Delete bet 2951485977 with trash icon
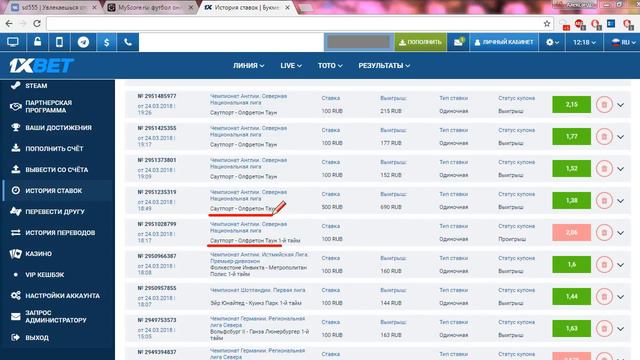640x360 pixels. point(604,104)
